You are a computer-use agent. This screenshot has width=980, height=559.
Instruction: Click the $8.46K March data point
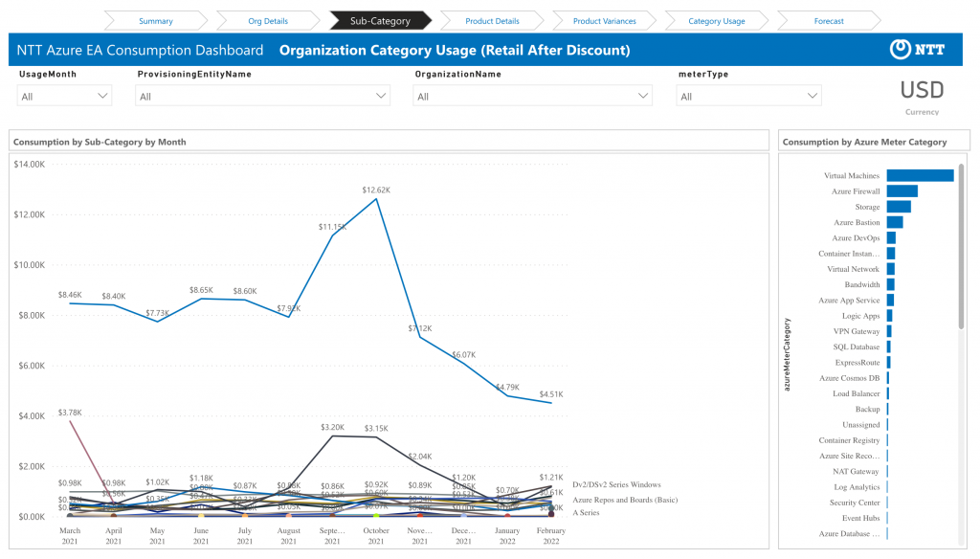pyautogui.click(x=70, y=303)
